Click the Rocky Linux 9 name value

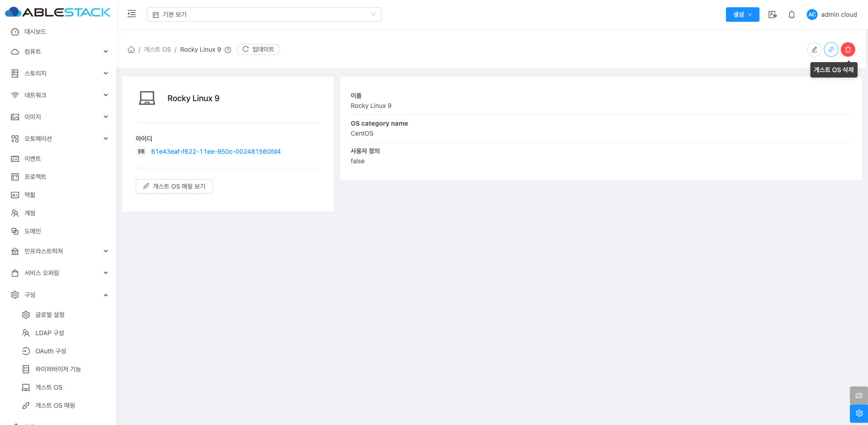pos(371,106)
